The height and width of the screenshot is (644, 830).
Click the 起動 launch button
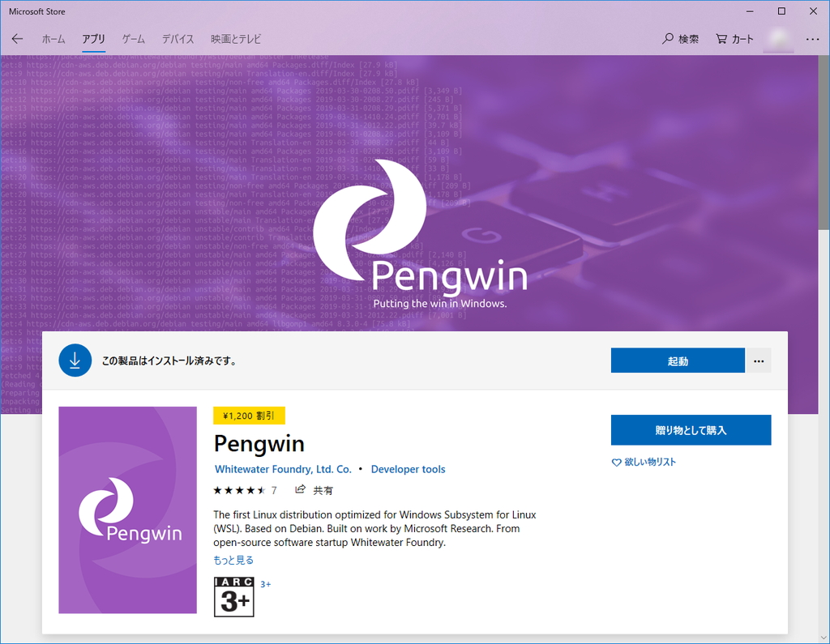(x=678, y=360)
